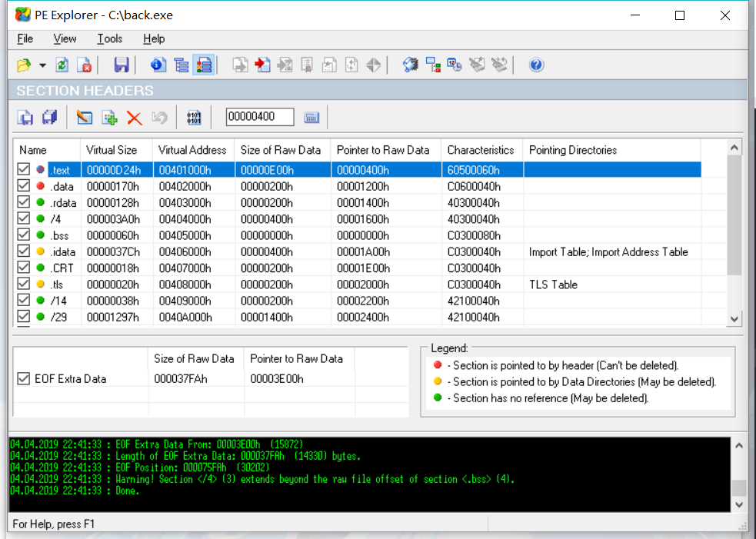Click the grayed Export viewer icon
Image resolution: width=756 pixels, height=539 pixels.
coord(240,65)
